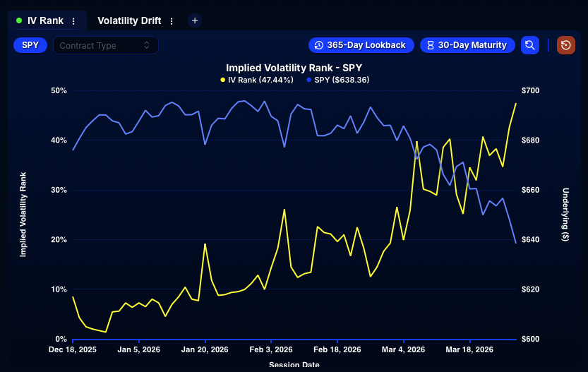Image resolution: width=588 pixels, height=372 pixels.
Task: Click the Jan 5, 2026 axis label
Action: (x=139, y=349)
